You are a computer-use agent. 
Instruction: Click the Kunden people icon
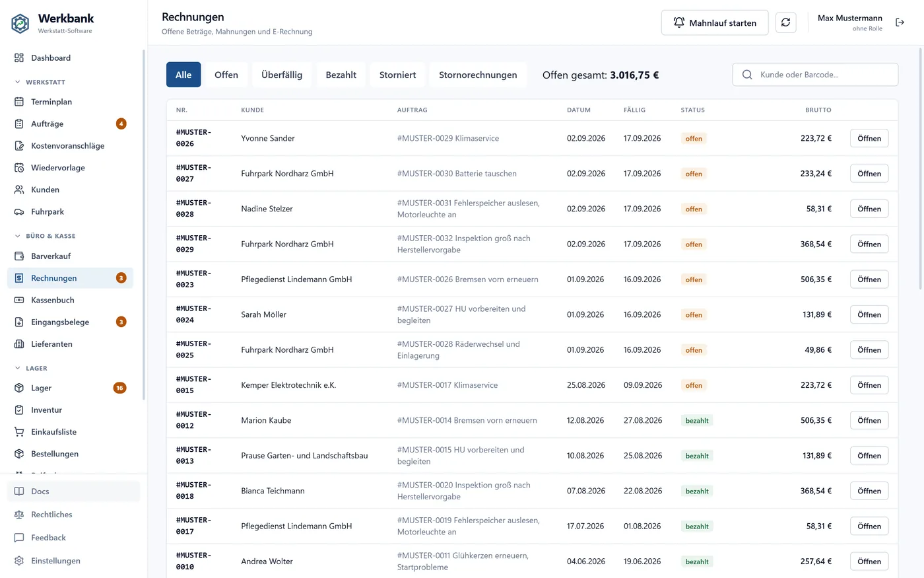point(19,190)
